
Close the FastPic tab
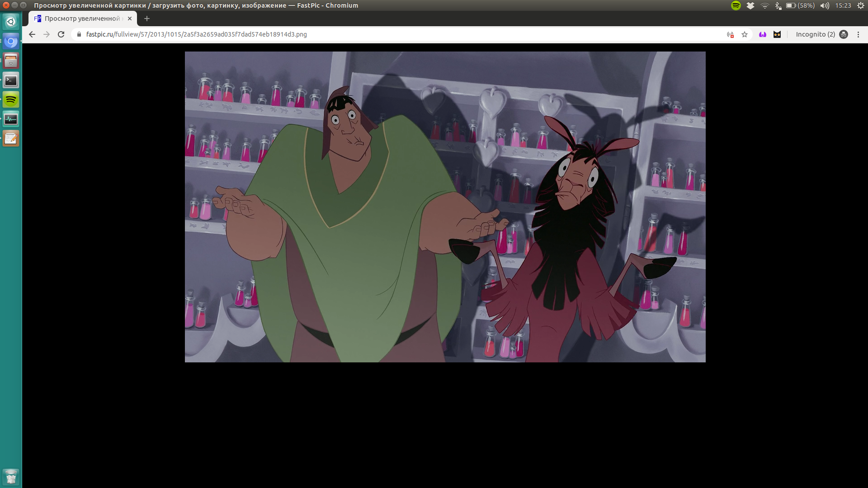130,19
